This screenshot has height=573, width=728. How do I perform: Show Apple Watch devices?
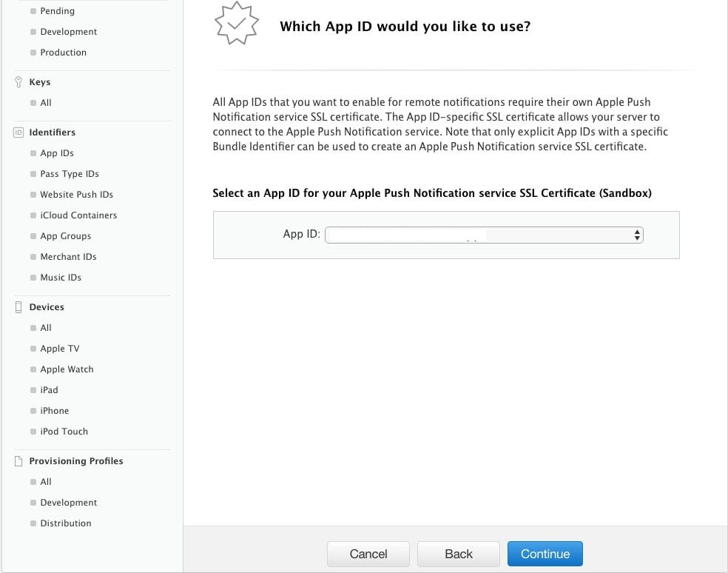(x=67, y=369)
